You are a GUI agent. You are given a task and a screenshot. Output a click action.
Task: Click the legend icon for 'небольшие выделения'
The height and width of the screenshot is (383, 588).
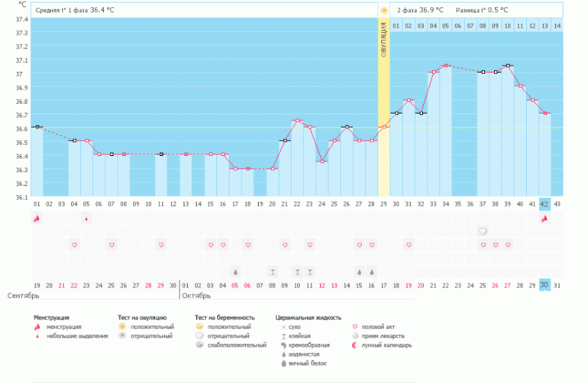tap(37, 336)
